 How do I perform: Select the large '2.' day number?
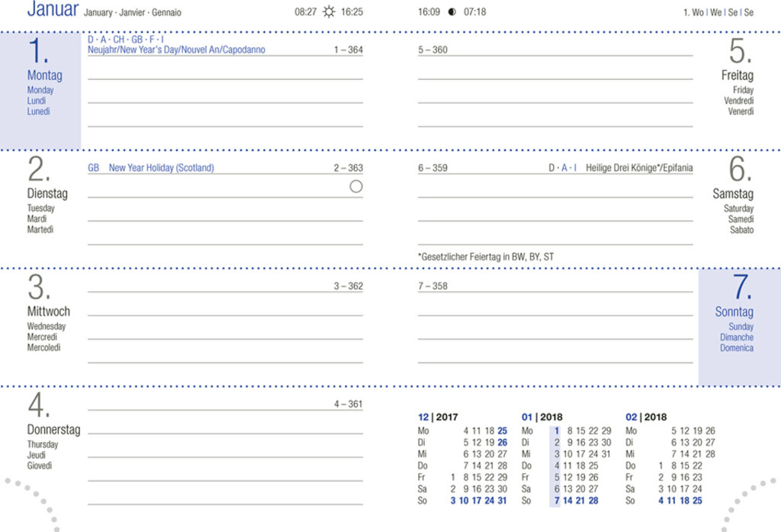[x=38, y=169]
